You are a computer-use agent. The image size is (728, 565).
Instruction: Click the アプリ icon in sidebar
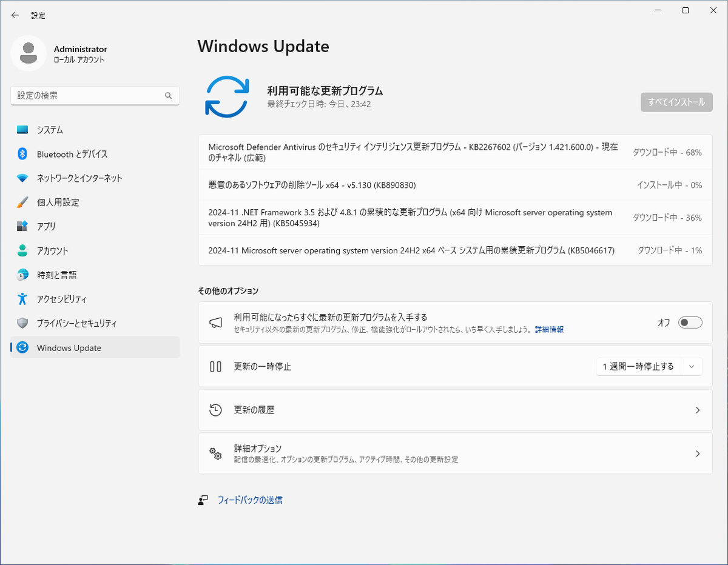tap(22, 226)
